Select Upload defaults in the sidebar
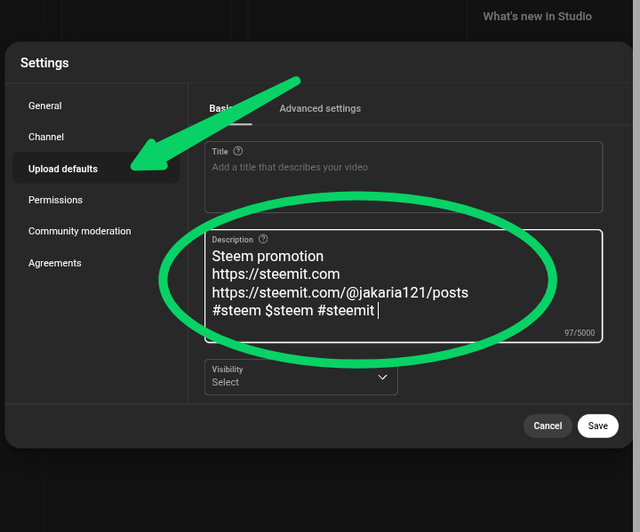 click(63, 169)
